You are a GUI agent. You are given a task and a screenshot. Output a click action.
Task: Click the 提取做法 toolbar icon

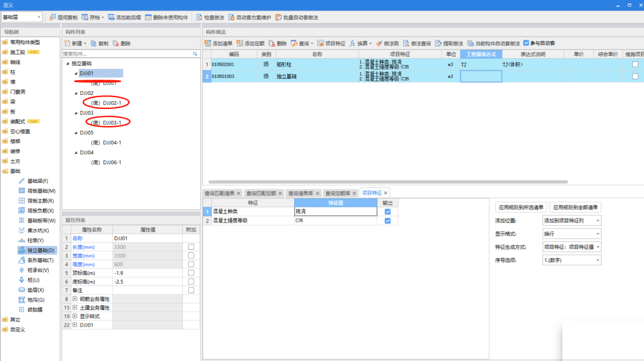coord(438,43)
